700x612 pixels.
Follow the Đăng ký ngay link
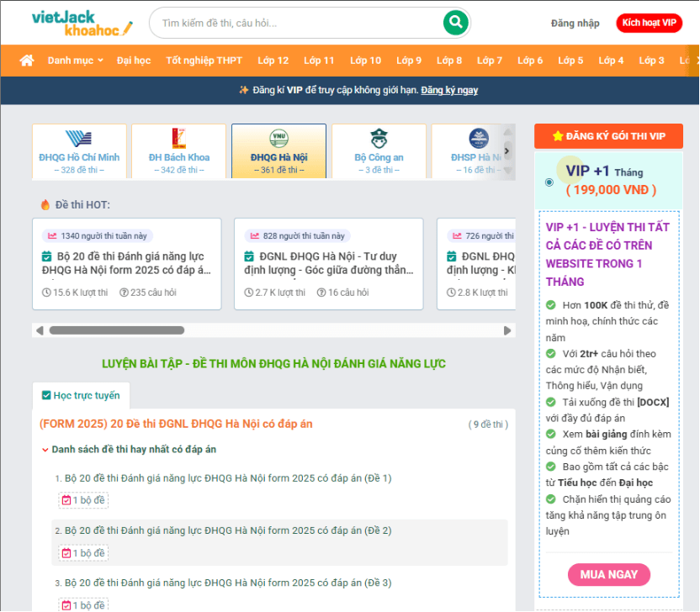(x=449, y=90)
